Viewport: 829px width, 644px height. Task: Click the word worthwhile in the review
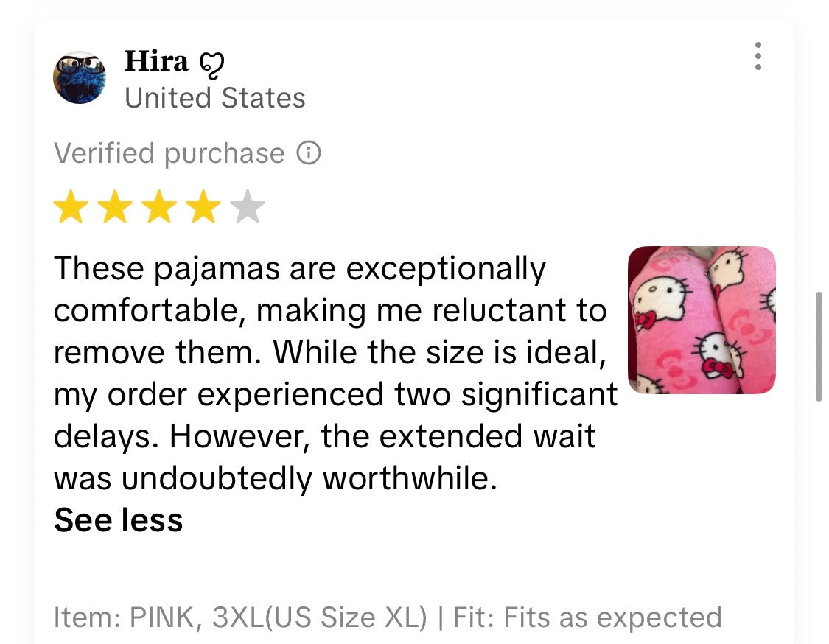[x=406, y=479]
